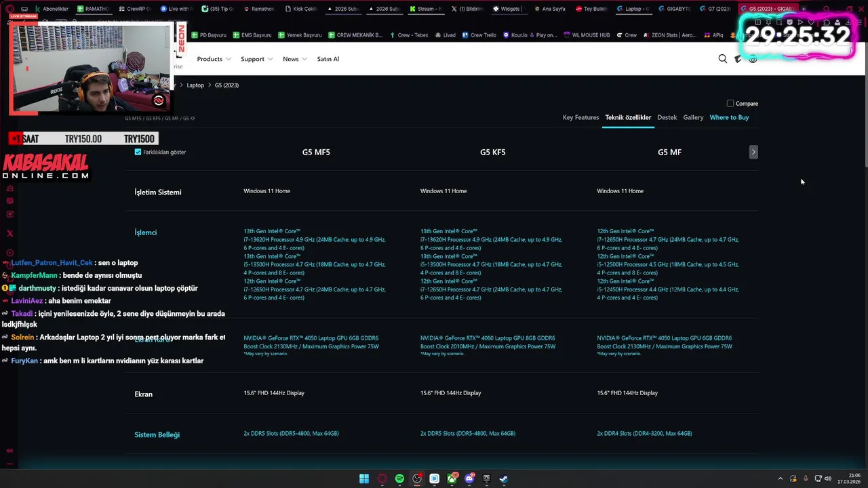Show hidden tray icons with the chevron
Viewport: 868px width, 488px height.
(x=780, y=479)
